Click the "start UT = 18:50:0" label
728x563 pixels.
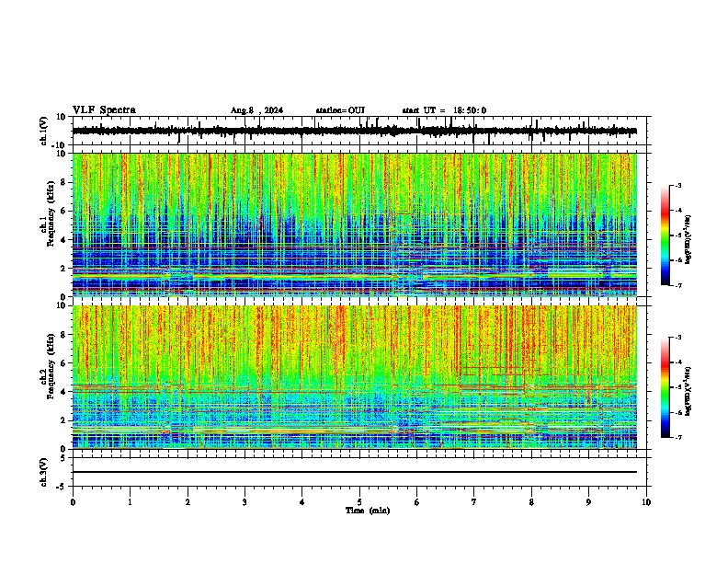444,110
